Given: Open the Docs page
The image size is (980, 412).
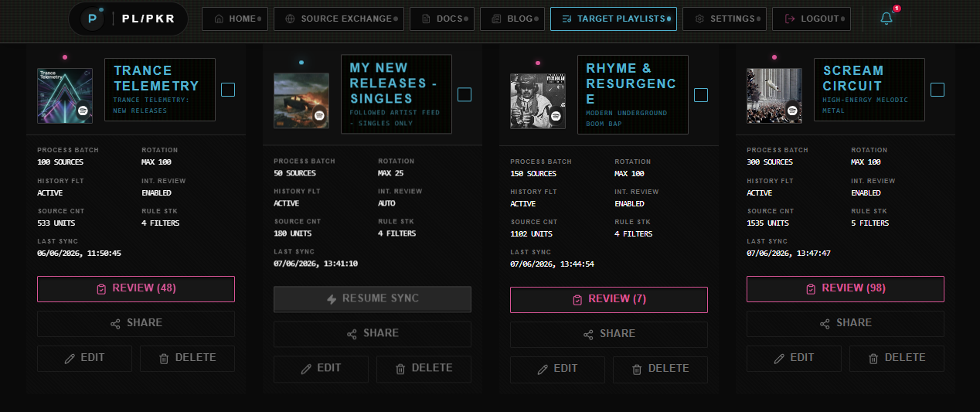Looking at the screenshot, I should [x=442, y=19].
